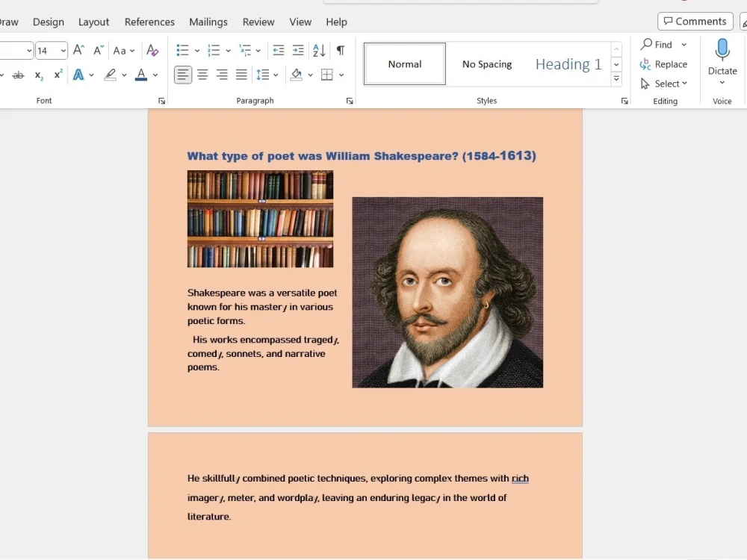This screenshot has height=560, width=747.
Task: Justify the paragraph text
Action: coord(241,75)
